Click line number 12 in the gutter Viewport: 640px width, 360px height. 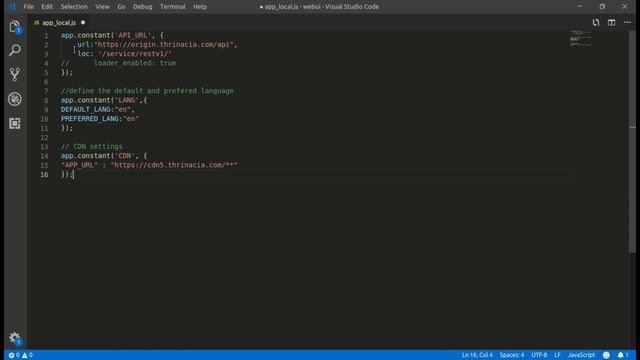tap(44, 138)
